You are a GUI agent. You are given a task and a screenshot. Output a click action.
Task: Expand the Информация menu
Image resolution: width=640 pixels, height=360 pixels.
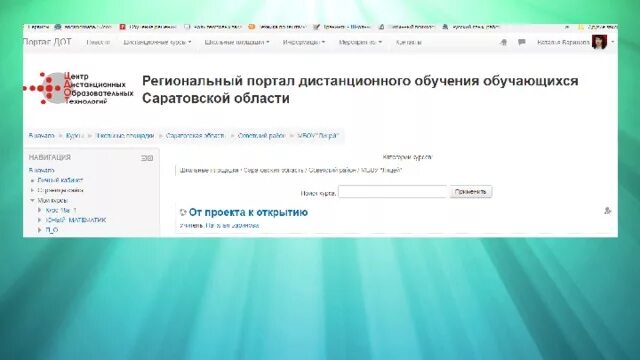[304, 42]
